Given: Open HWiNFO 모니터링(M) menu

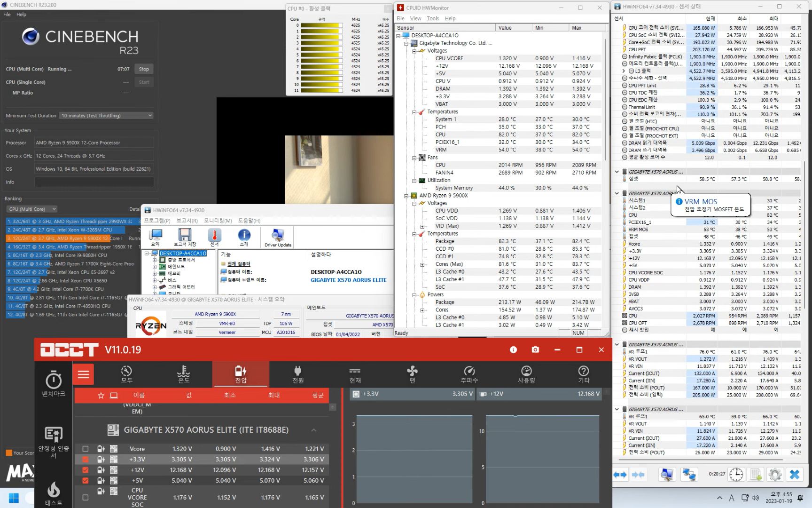Looking at the screenshot, I should (218, 221).
